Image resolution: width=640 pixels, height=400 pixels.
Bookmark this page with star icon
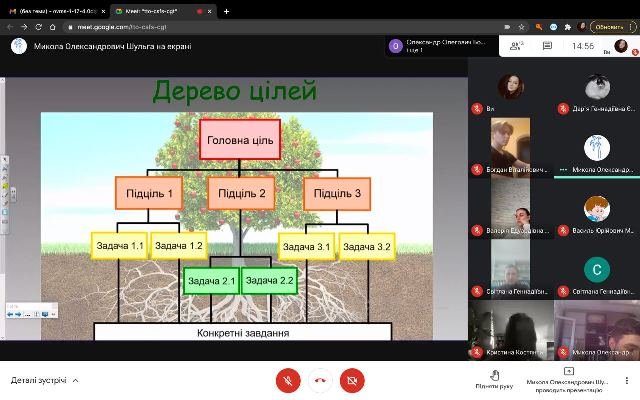[x=521, y=27]
